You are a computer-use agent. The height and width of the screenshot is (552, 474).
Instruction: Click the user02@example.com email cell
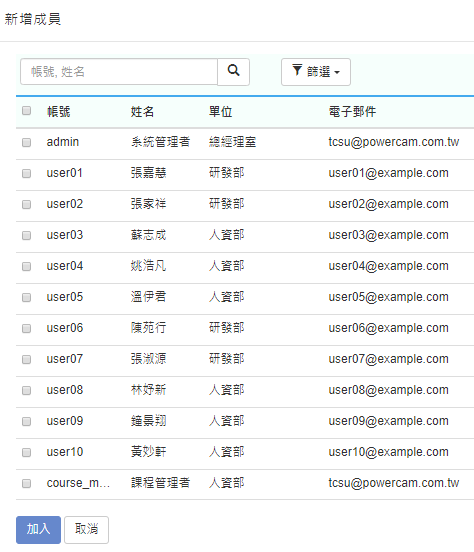[x=388, y=204]
